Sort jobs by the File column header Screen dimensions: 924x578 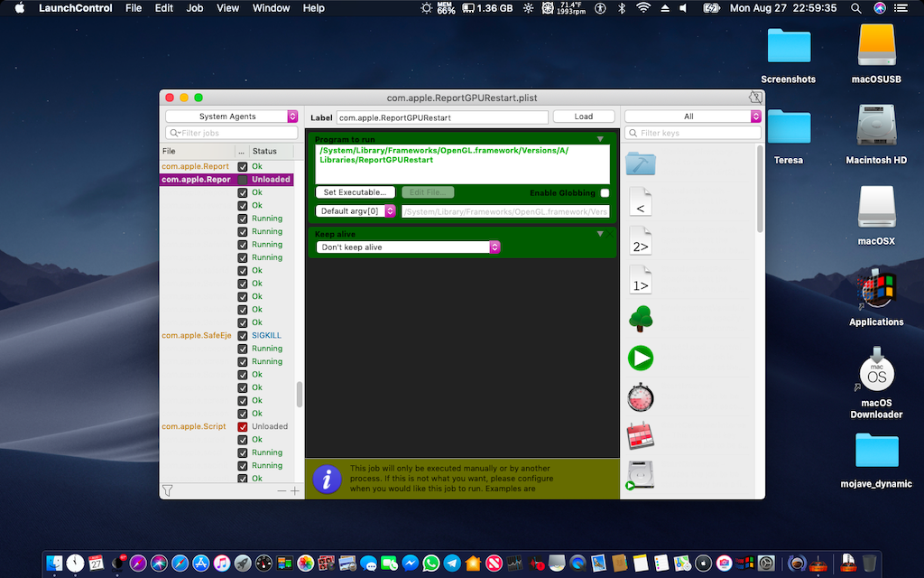(197, 151)
